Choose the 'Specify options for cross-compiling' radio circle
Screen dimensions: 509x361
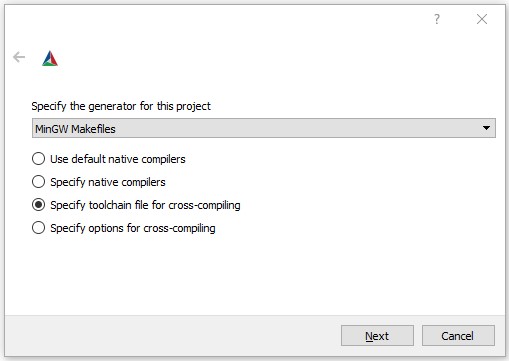click(x=38, y=228)
